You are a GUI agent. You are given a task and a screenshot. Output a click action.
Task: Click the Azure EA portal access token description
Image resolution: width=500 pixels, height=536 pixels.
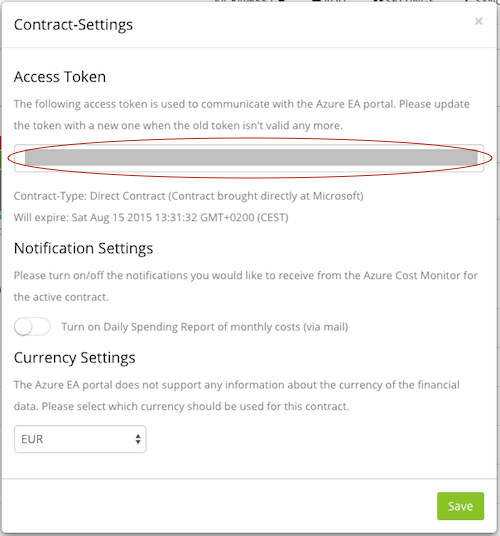coord(242,115)
